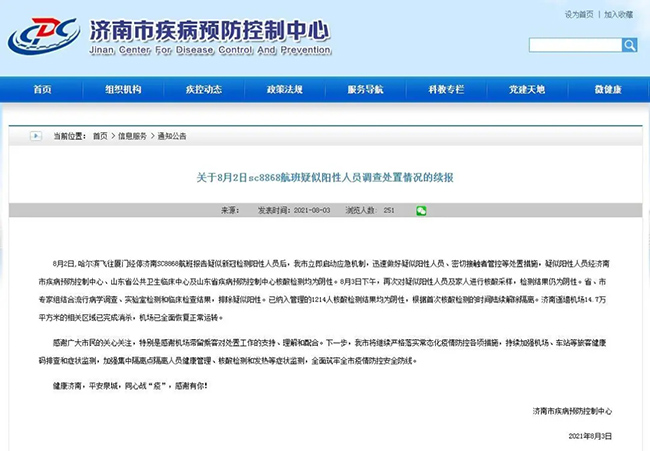Go to 党建天地 section

527,90
